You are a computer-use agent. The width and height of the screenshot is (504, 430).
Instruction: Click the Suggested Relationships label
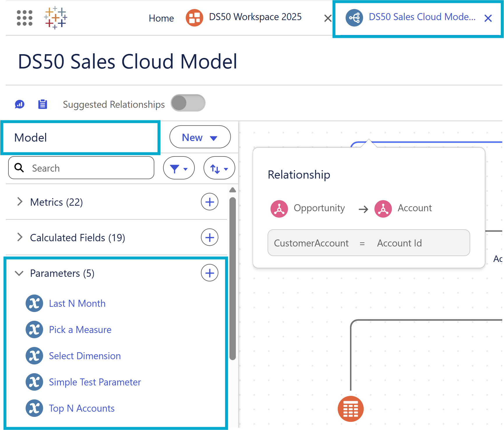coord(114,104)
